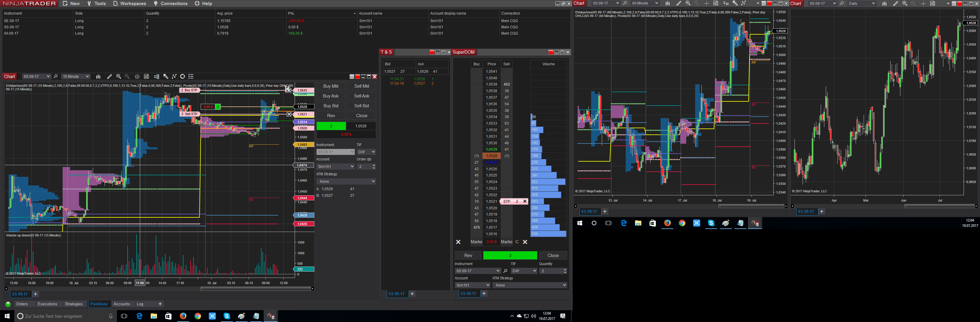This screenshot has height=322, width=980.
Task: Open the Windows notification center icon
Action: (563, 316)
